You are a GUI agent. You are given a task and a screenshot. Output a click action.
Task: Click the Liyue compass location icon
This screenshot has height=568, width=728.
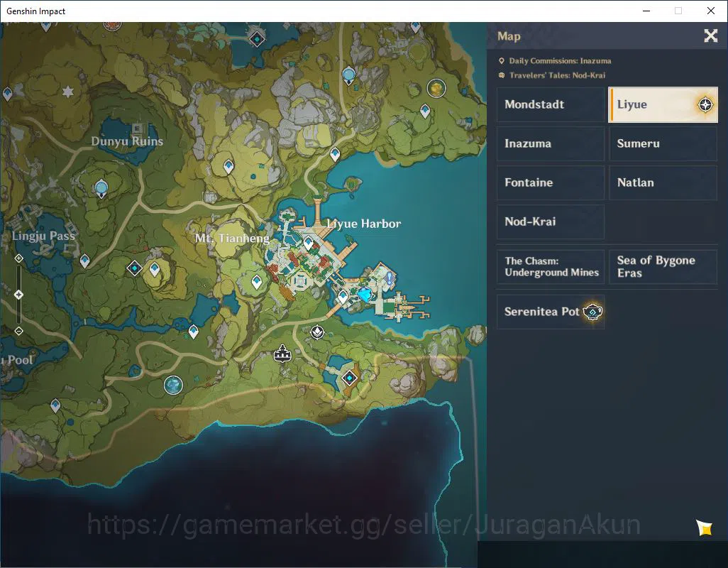point(705,104)
